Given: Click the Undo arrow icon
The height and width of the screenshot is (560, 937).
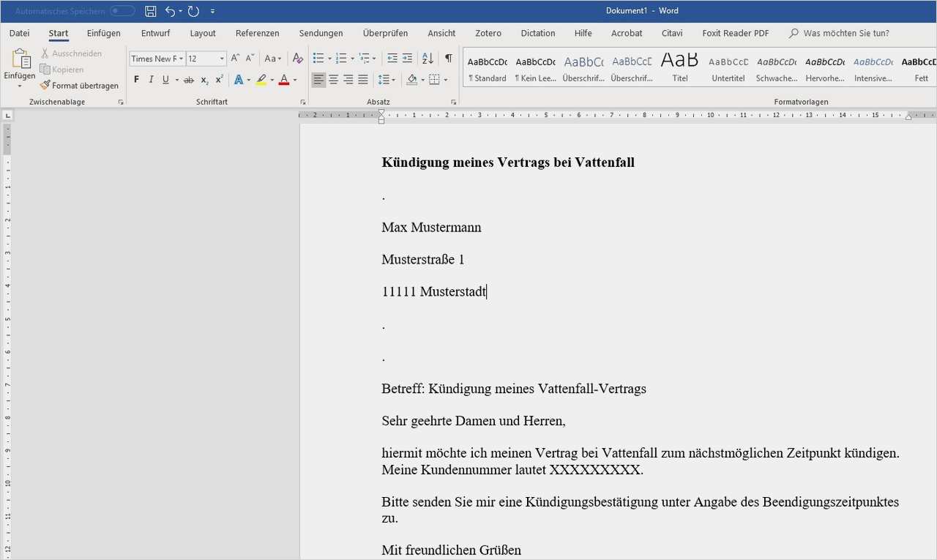Looking at the screenshot, I should (x=170, y=11).
